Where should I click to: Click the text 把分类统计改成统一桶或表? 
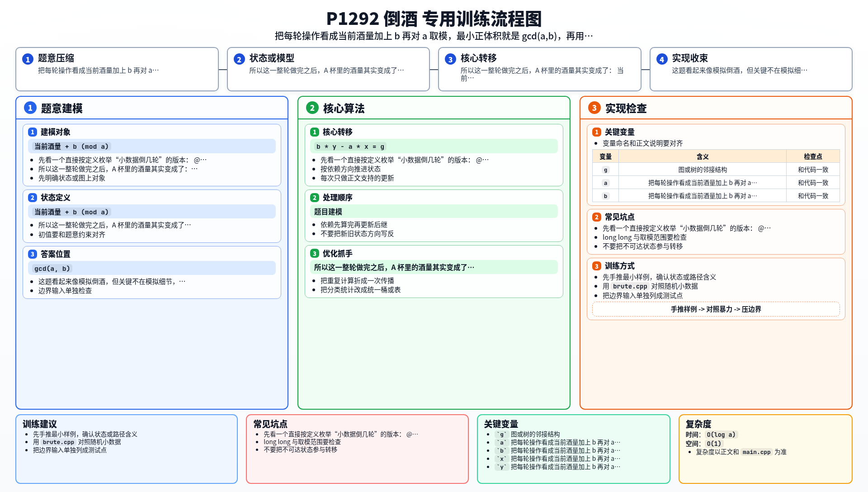coord(361,290)
